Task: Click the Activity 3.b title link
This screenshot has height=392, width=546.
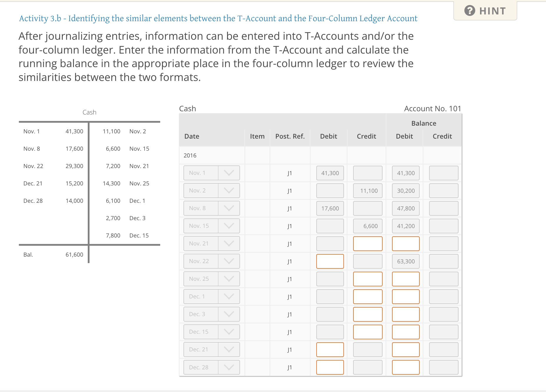Action: click(x=218, y=18)
